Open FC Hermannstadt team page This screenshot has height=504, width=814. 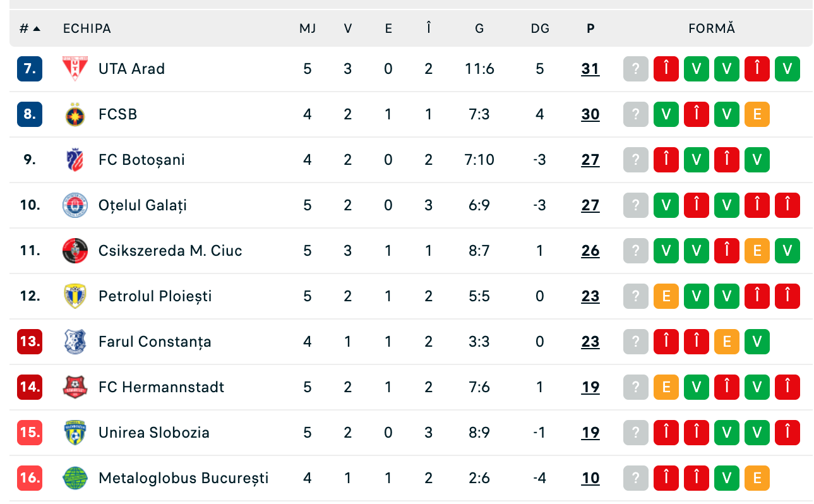[161, 387]
